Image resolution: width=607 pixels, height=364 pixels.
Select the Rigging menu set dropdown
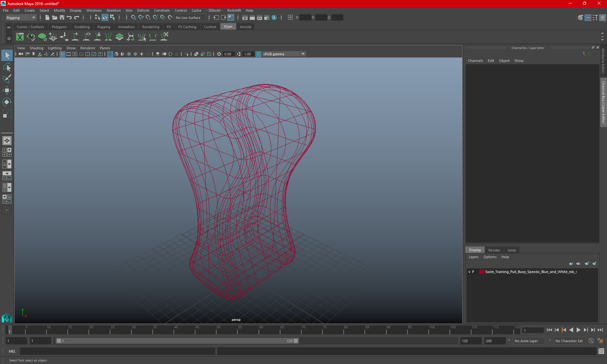coord(20,17)
